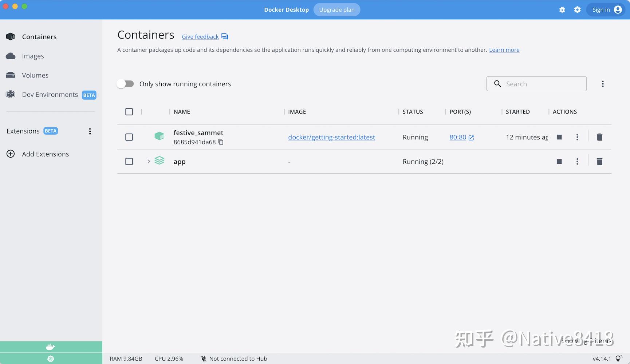
Task: Open options menu for festive_sammet
Action: click(x=577, y=137)
